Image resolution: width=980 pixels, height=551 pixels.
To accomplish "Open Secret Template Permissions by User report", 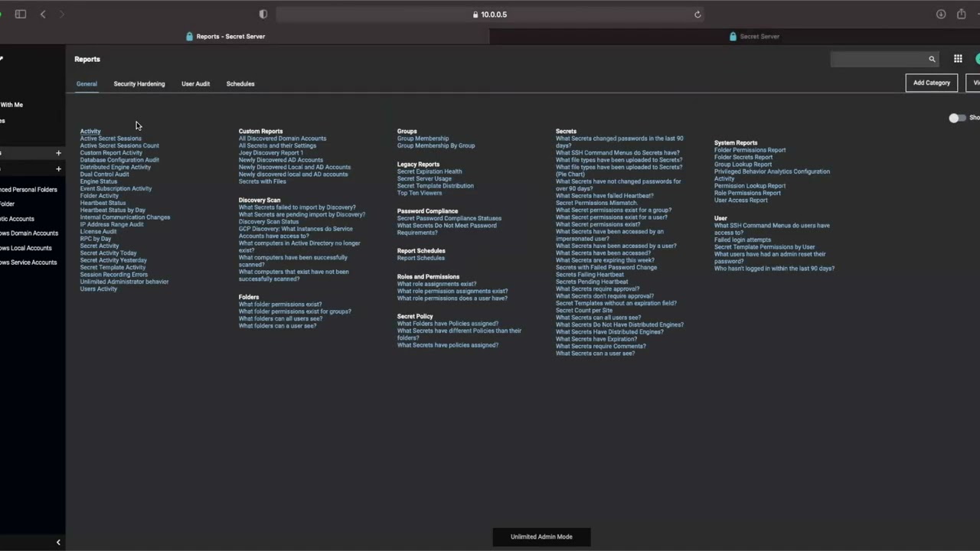I will tap(764, 246).
